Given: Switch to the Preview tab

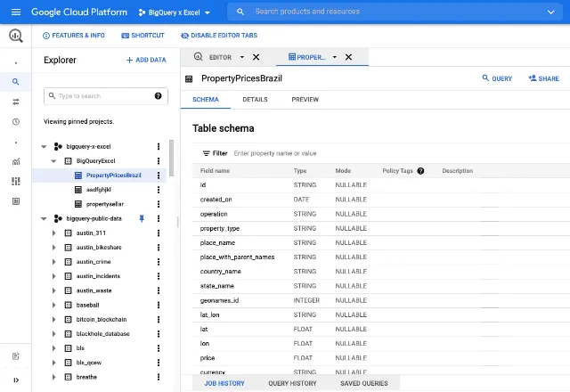Looking at the screenshot, I should coord(305,100).
